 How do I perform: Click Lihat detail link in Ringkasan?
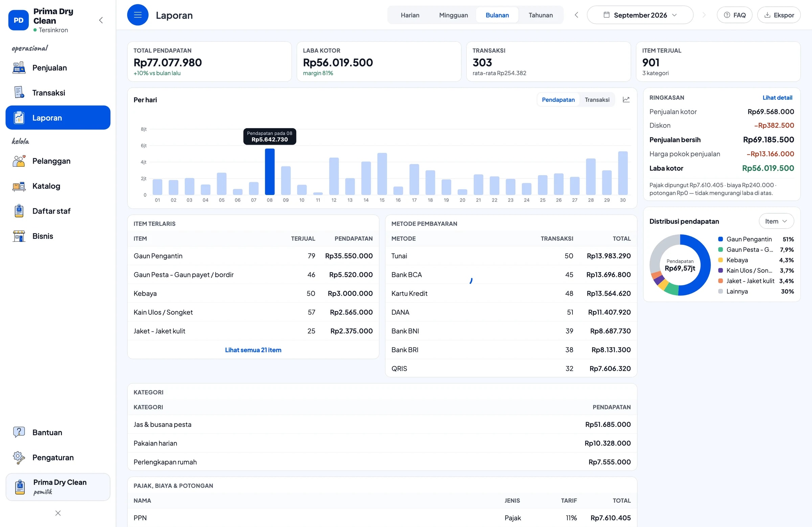pos(777,97)
